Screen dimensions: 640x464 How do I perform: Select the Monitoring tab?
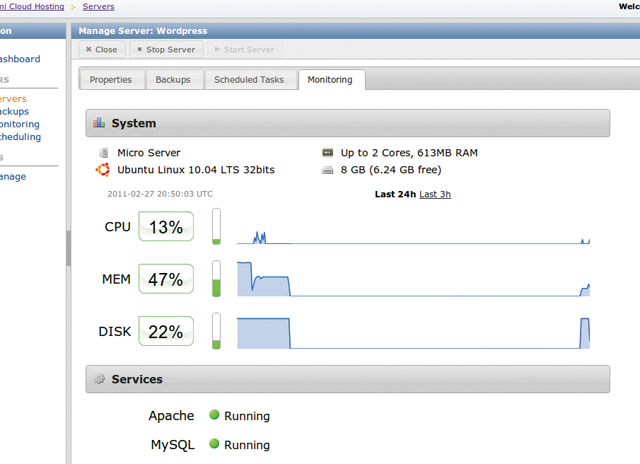coord(330,80)
